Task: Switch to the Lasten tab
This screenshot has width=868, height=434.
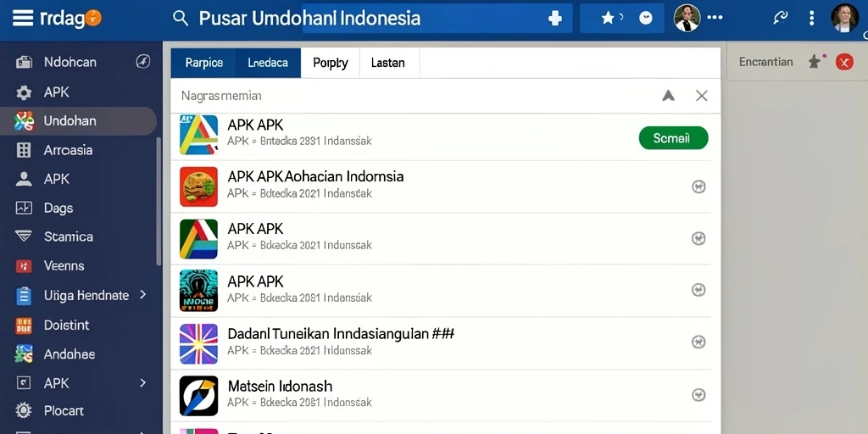Action: [x=388, y=63]
